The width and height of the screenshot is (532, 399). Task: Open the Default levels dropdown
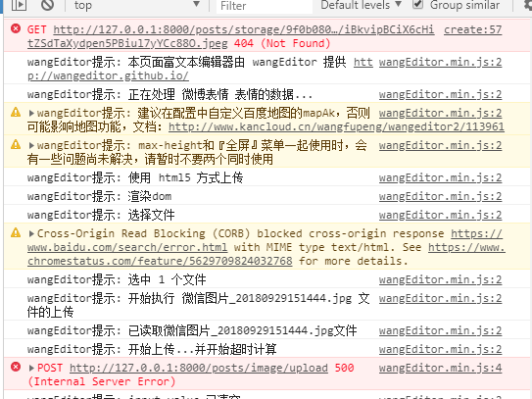click(x=361, y=5)
